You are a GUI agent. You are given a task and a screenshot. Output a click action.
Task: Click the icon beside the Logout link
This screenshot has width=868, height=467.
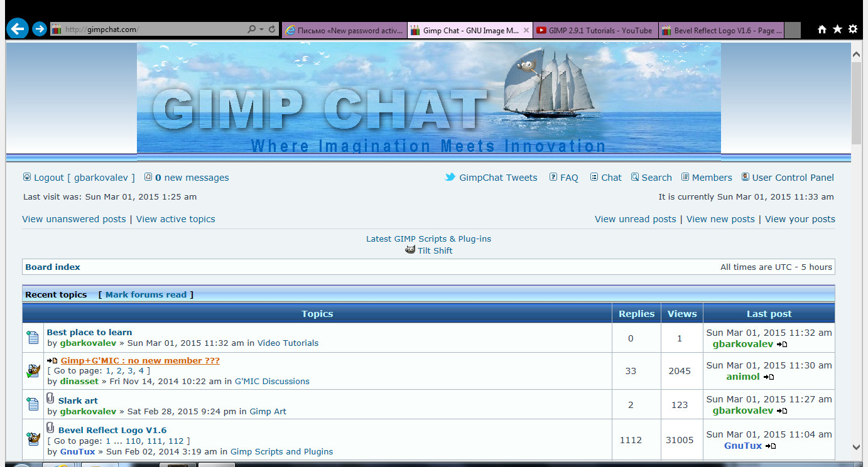[27, 177]
